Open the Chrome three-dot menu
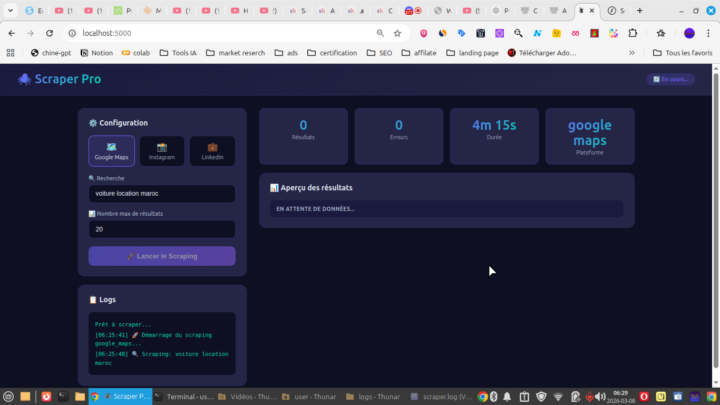The image size is (720, 405). pos(708,33)
